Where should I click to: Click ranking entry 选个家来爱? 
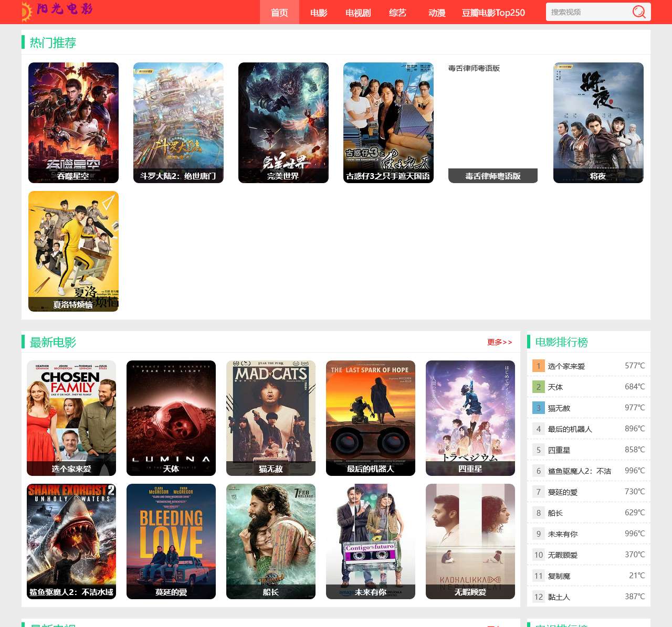pyautogui.click(x=566, y=366)
